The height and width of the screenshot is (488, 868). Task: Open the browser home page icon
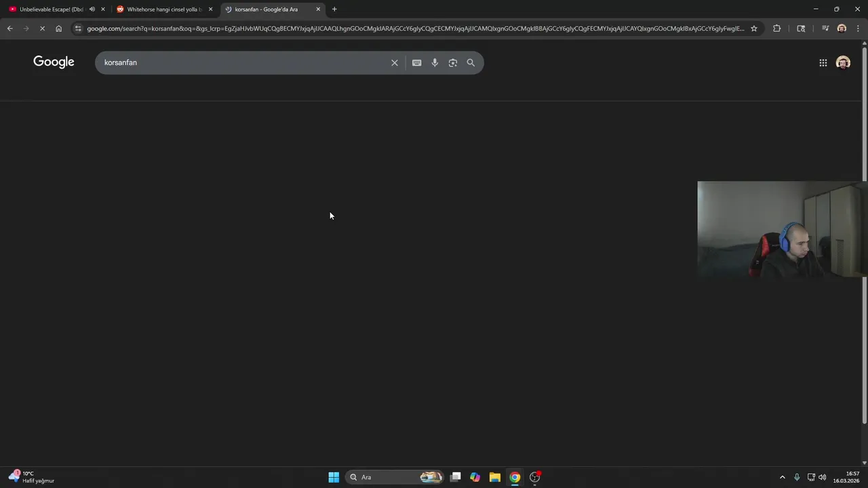pos(58,28)
